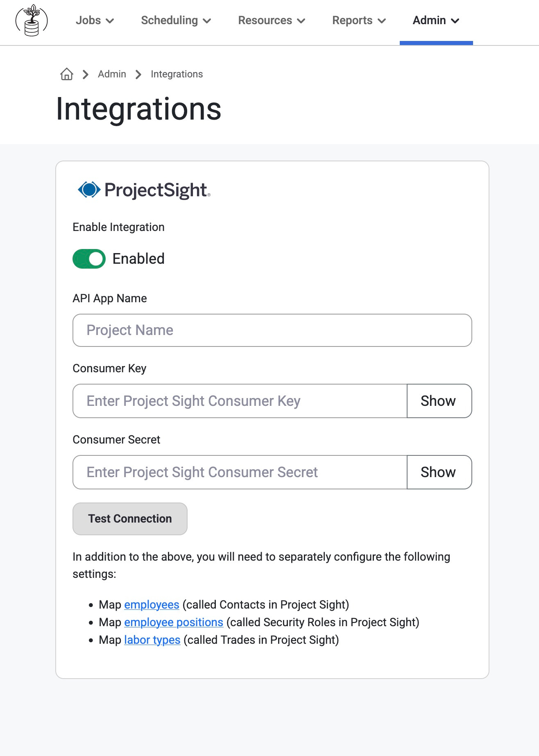Image resolution: width=539 pixels, height=756 pixels.
Task: Click the ProjectSight logo
Action: (144, 190)
